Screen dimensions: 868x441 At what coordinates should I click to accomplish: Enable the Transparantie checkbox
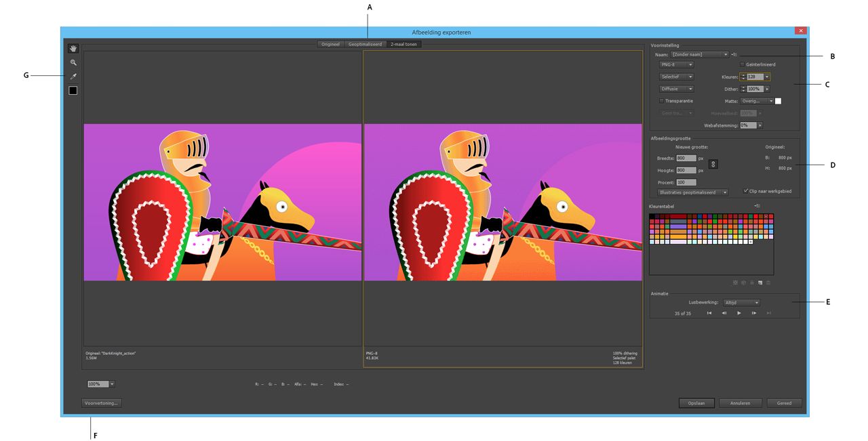tap(662, 101)
